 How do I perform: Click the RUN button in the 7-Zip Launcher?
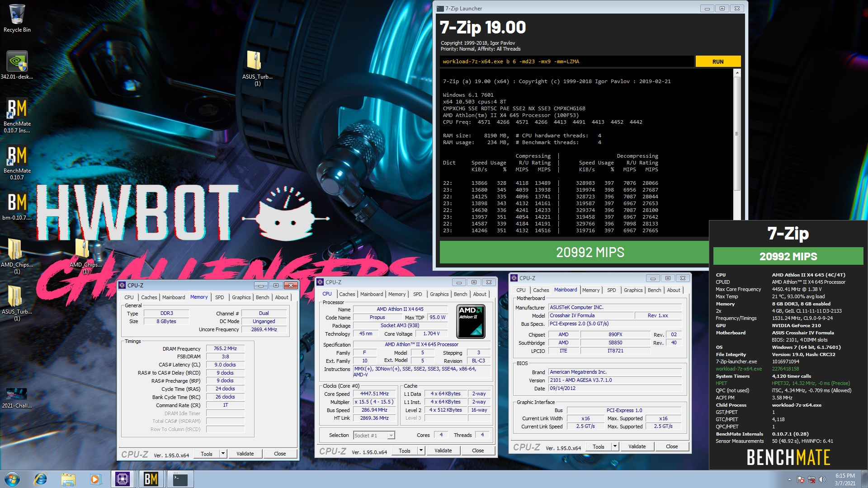718,61
